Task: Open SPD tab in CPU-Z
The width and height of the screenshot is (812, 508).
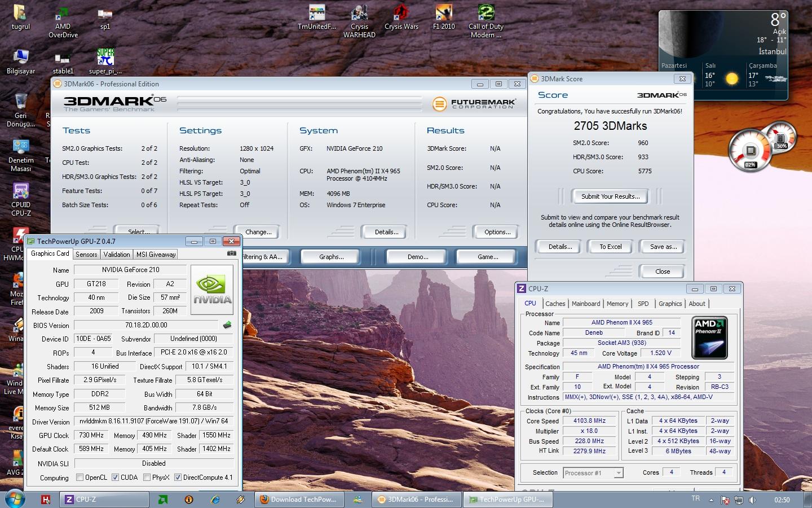Action: coord(643,304)
